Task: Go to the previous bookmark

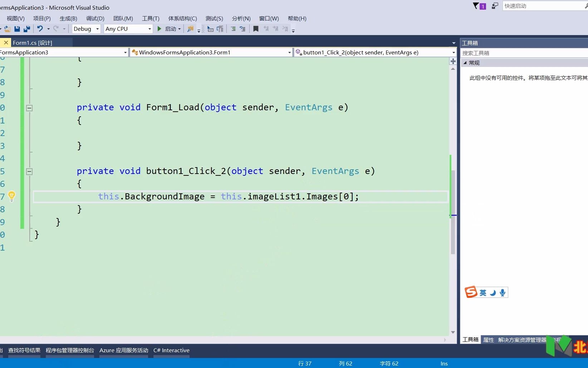Action: [x=266, y=29]
